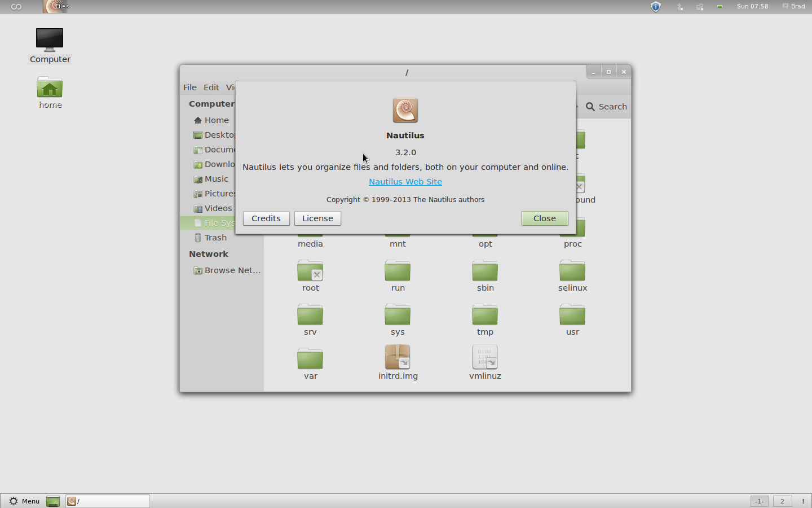Open Pictures in the sidebar
This screenshot has width=812, height=508.
click(213, 194)
